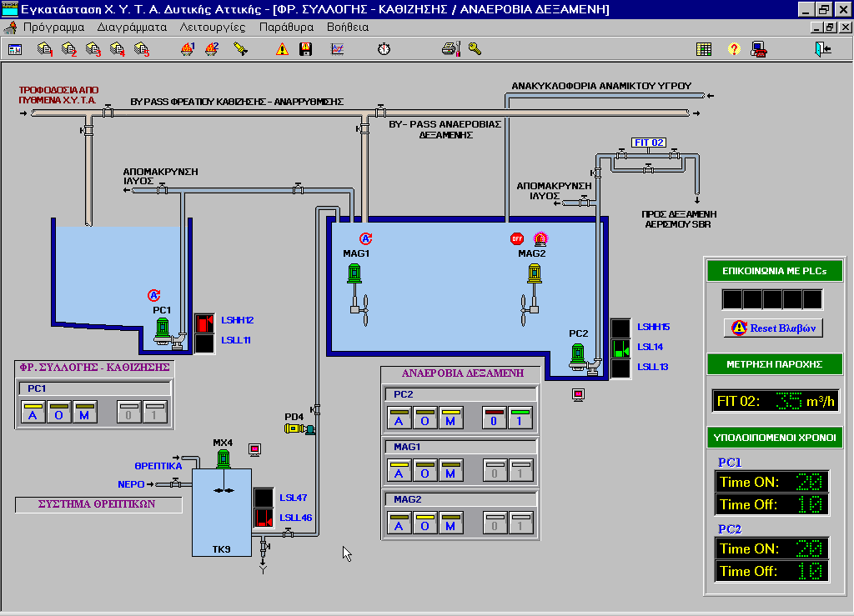Open the trend chart toolbar icon
Image resolution: width=854 pixels, height=616 pixels.
pyautogui.click(x=338, y=49)
